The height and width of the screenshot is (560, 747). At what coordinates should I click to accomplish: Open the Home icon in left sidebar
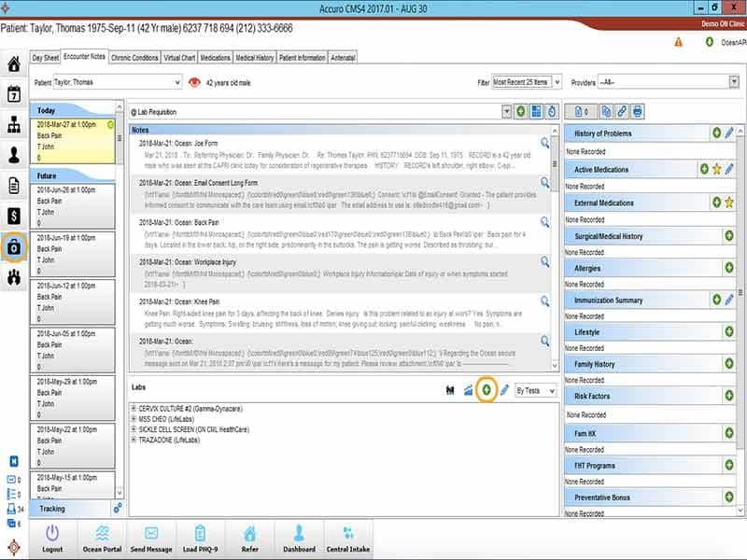click(x=14, y=63)
